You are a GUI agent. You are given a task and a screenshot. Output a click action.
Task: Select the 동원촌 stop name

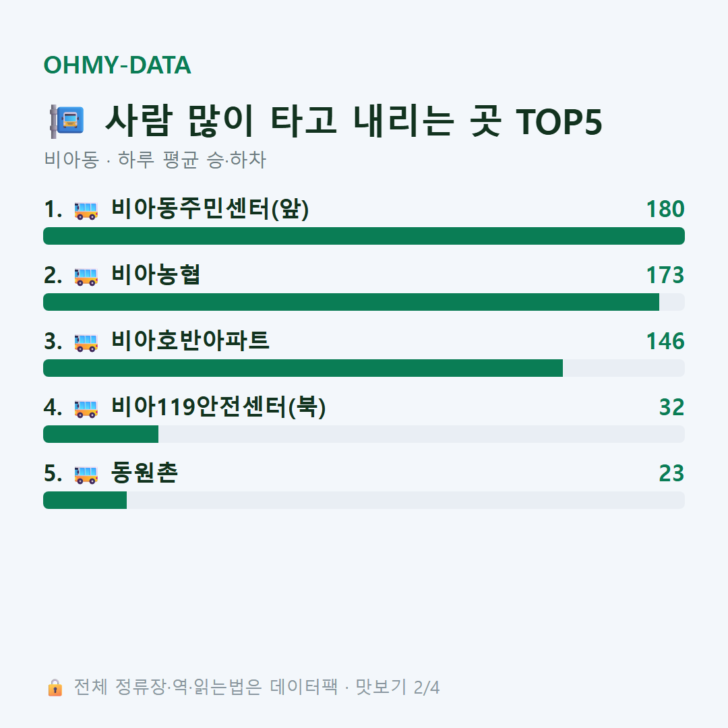click(x=144, y=473)
